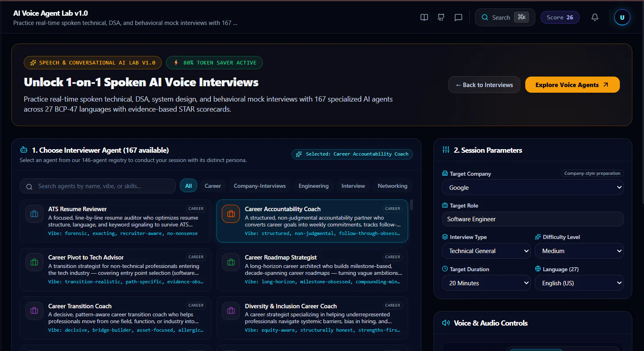
Task: Click the building icon beside Target Company
Action: (445, 174)
